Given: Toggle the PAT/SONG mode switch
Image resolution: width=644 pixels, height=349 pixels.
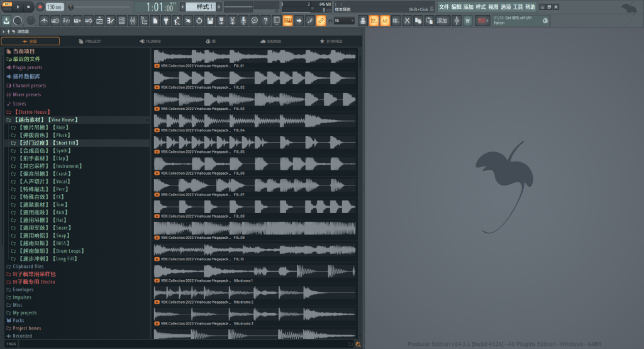Looking at the screenshot, I should [8, 6].
